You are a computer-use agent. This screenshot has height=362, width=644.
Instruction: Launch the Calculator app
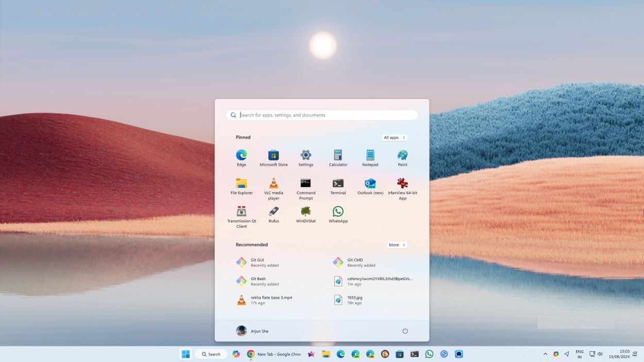pos(338,156)
